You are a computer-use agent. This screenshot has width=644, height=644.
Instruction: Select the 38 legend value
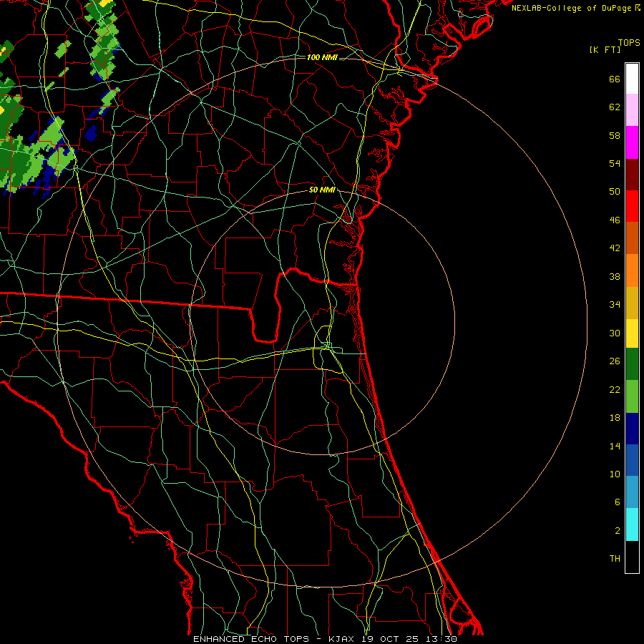coord(615,277)
